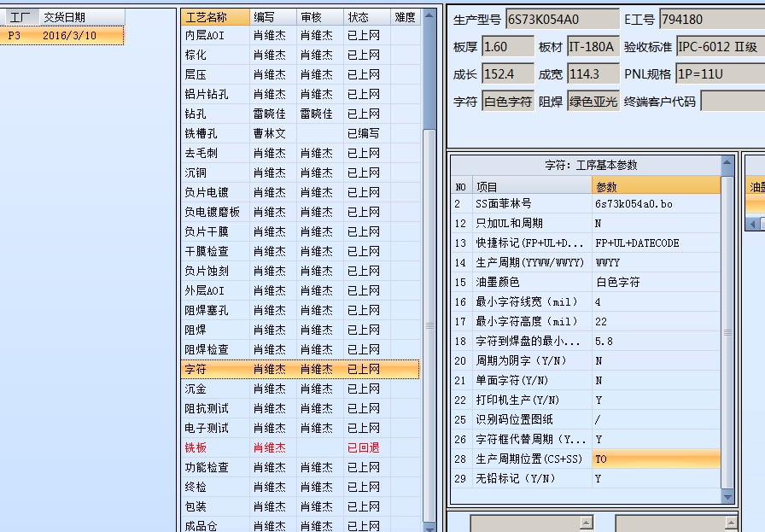
Task: Select the P3 2016/3/10 factory row
Action: click(x=62, y=36)
